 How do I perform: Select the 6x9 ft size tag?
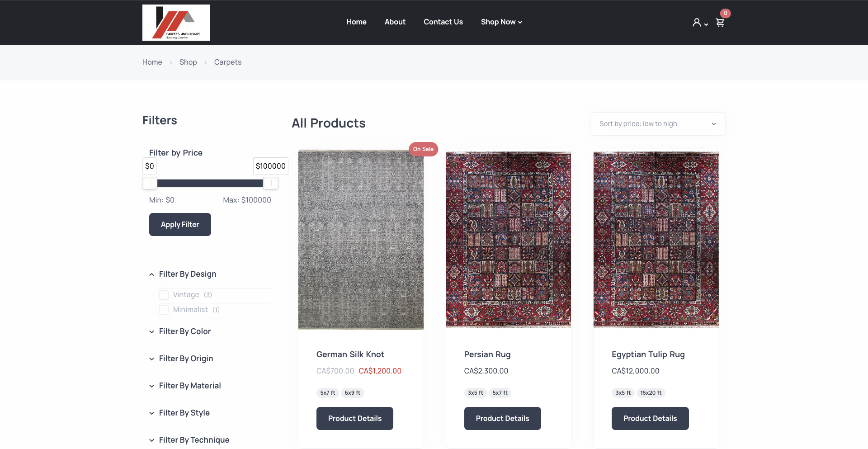(x=352, y=393)
